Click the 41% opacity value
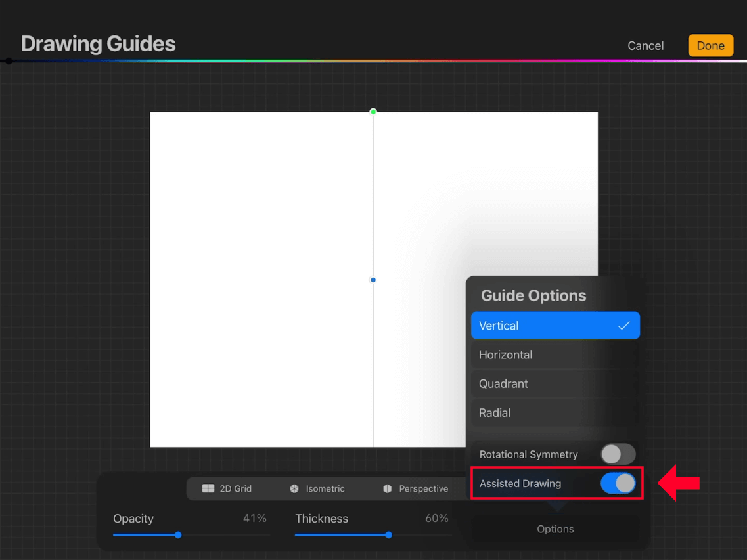 (254, 518)
